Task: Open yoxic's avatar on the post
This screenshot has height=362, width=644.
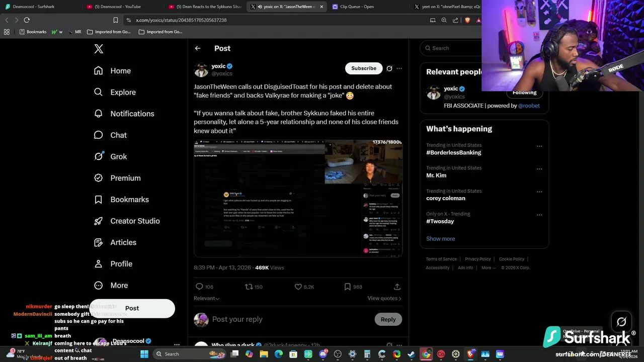Action: click(x=201, y=69)
